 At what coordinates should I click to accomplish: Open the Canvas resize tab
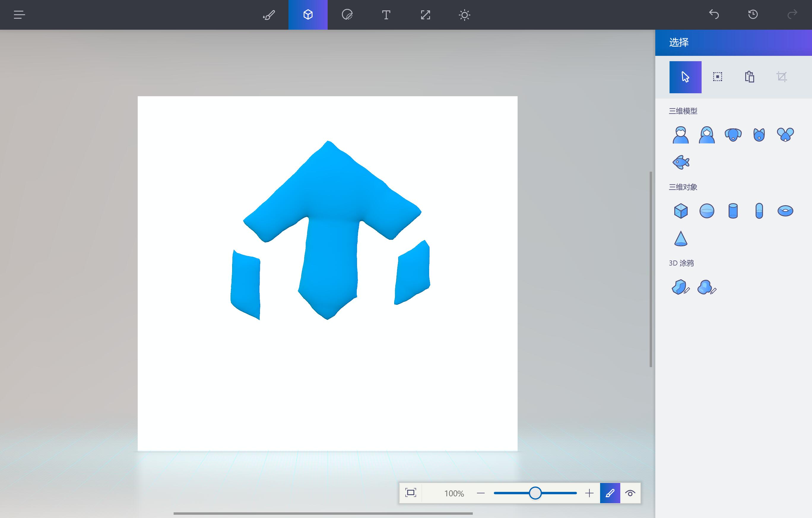[425, 15]
